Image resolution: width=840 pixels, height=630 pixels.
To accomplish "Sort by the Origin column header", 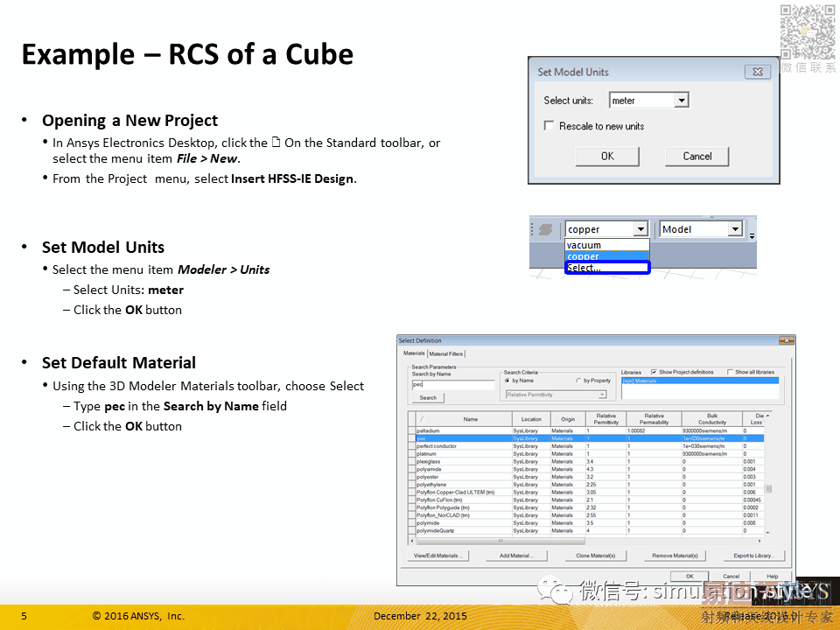I will click(x=568, y=419).
